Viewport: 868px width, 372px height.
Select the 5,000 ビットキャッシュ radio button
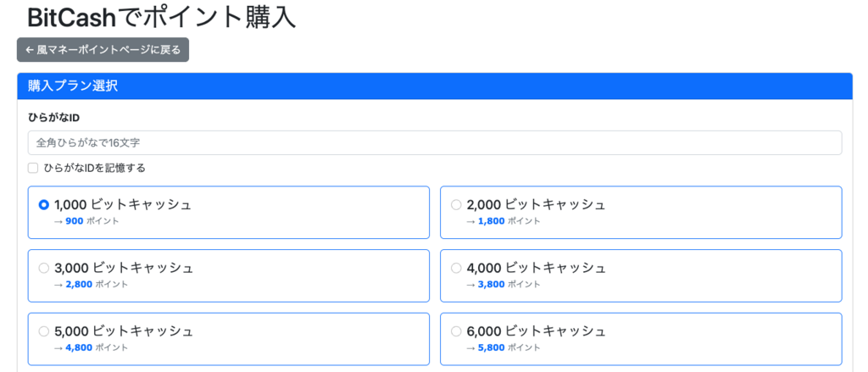[x=44, y=331]
